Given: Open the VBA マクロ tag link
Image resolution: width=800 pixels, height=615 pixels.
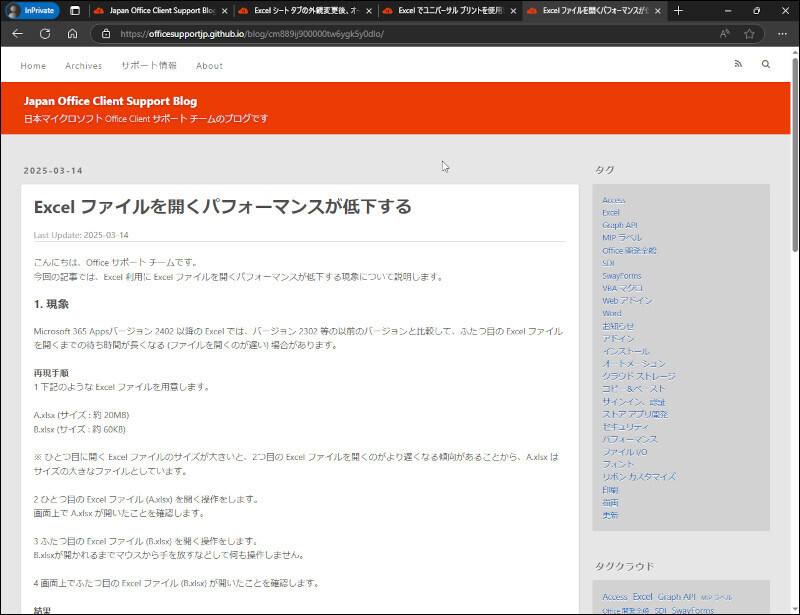Looking at the screenshot, I should 622,288.
